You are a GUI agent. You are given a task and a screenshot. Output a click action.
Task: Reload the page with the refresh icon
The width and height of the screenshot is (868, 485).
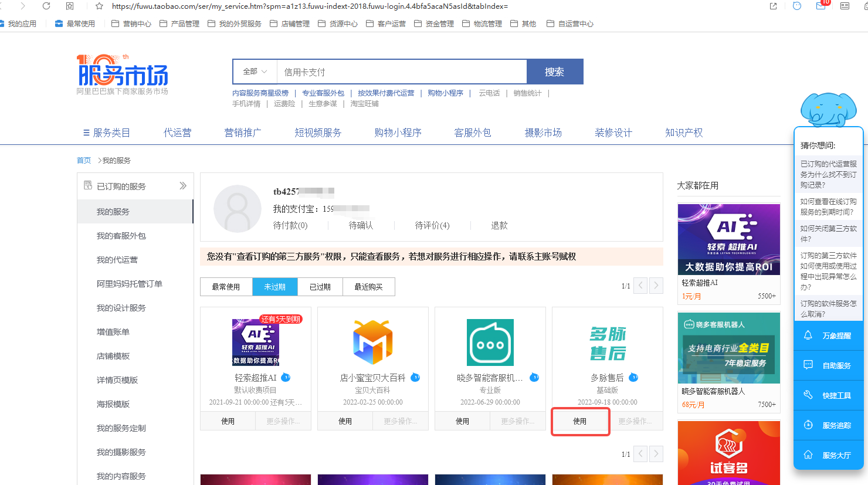click(46, 6)
